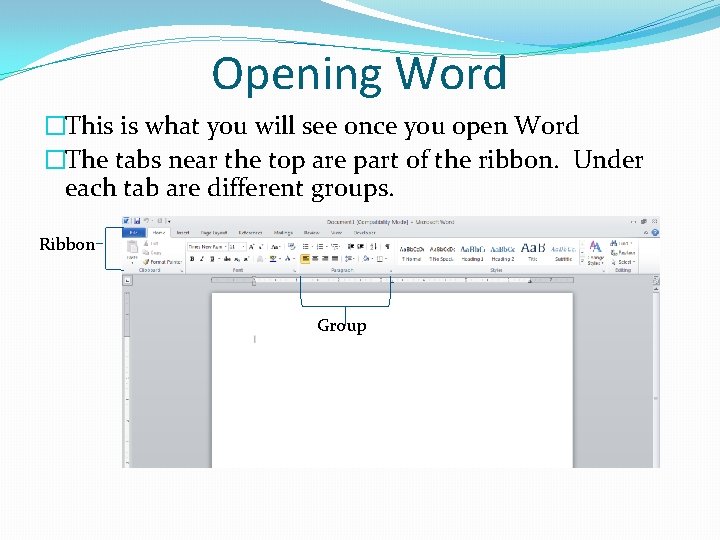
Task: Click the Clear Formatting icon
Action: (x=291, y=247)
